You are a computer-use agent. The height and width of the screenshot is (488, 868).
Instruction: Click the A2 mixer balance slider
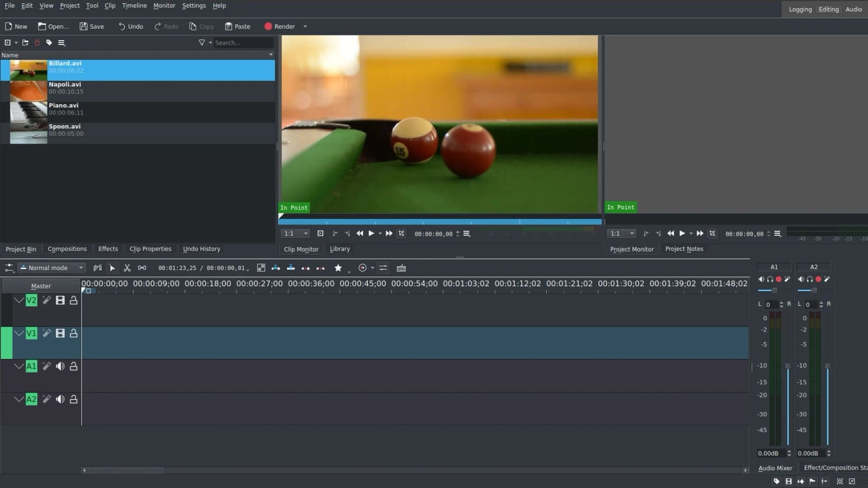tap(814, 291)
